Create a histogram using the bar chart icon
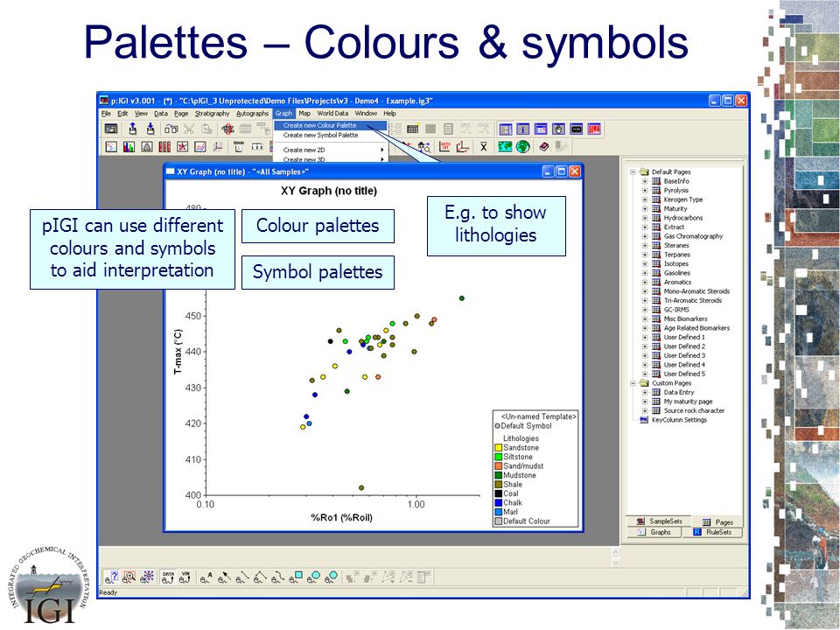The height and width of the screenshot is (630, 840). [129, 147]
